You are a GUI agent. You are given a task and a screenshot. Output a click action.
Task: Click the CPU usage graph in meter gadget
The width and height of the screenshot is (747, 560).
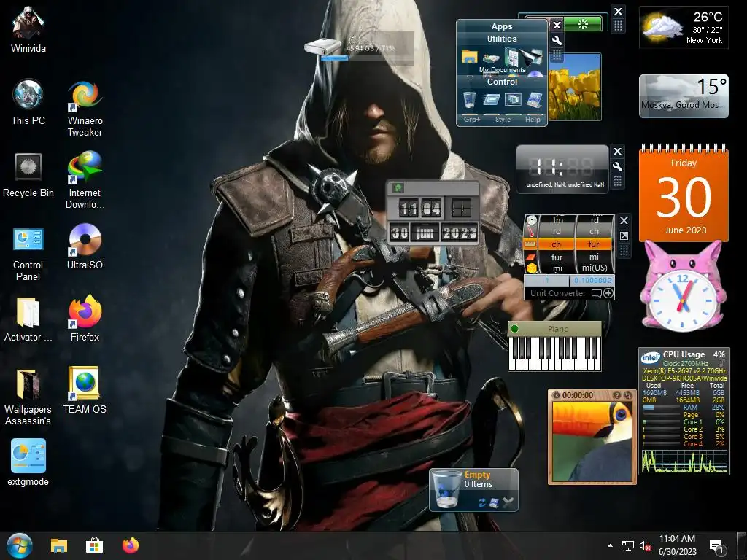tap(684, 461)
